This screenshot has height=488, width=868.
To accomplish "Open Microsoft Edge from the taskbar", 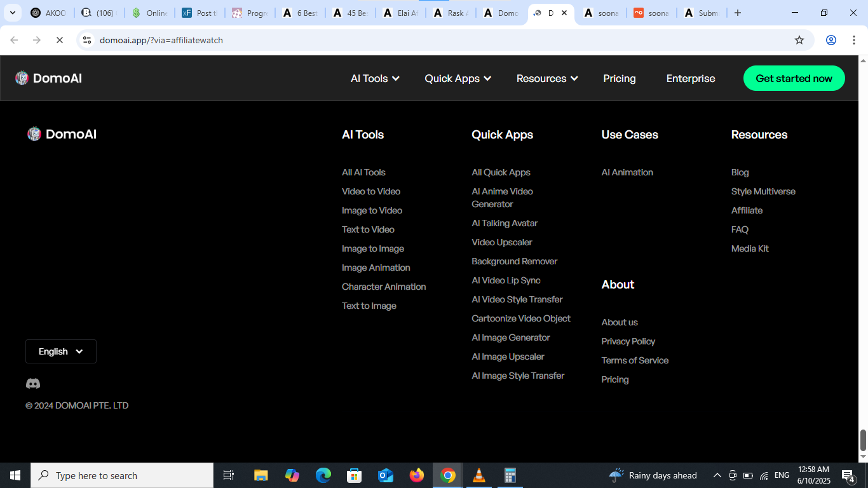I will tap(323, 475).
